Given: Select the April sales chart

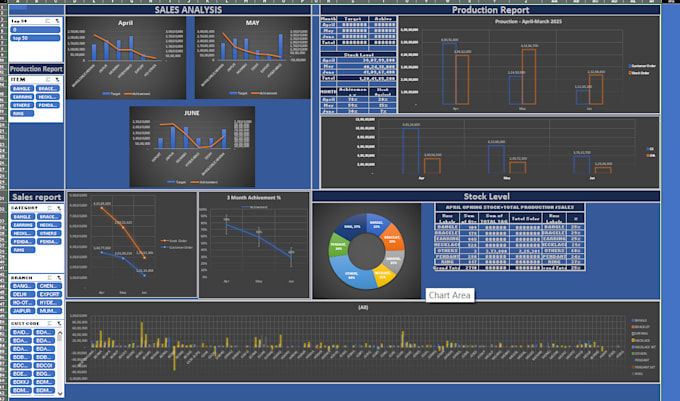Looking at the screenshot, I should click(126, 58).
